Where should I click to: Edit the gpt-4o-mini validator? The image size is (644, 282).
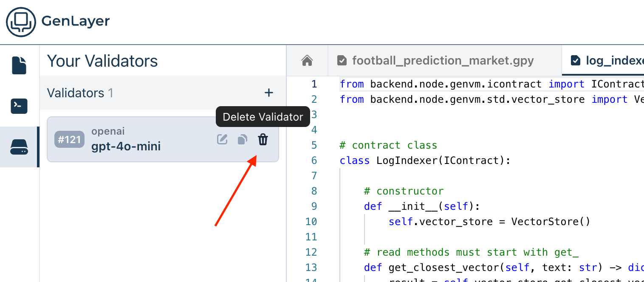[x=222, y=139]
